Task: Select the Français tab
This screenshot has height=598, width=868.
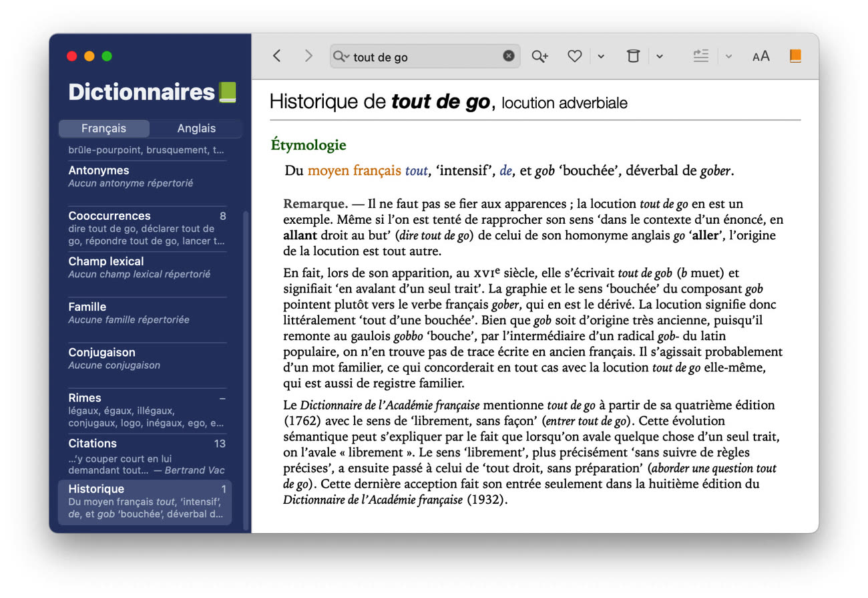Action: (x=103, y=128)
